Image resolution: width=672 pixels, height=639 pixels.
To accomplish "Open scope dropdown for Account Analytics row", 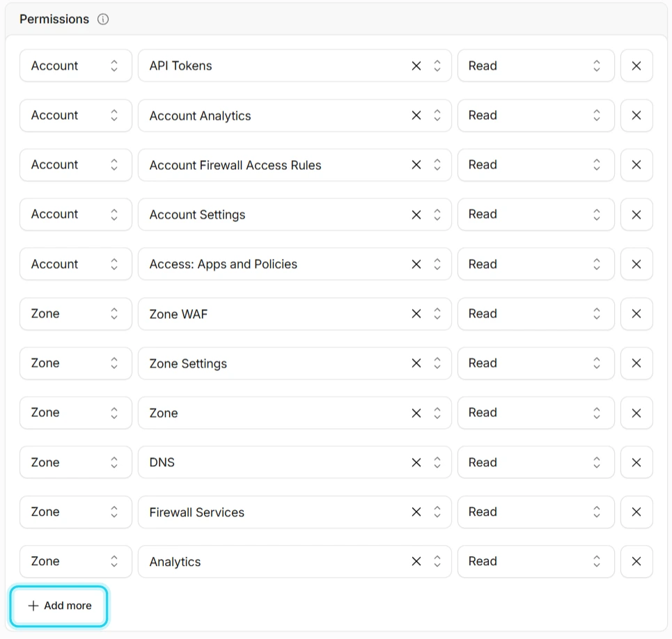I will click(x=76, y=116).
